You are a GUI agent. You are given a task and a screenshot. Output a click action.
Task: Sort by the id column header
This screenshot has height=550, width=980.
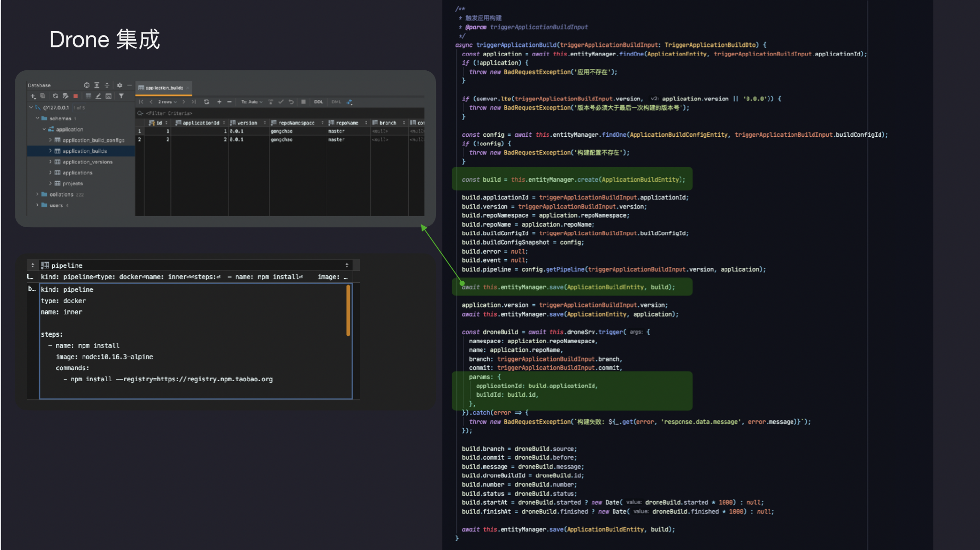point(158,123)
